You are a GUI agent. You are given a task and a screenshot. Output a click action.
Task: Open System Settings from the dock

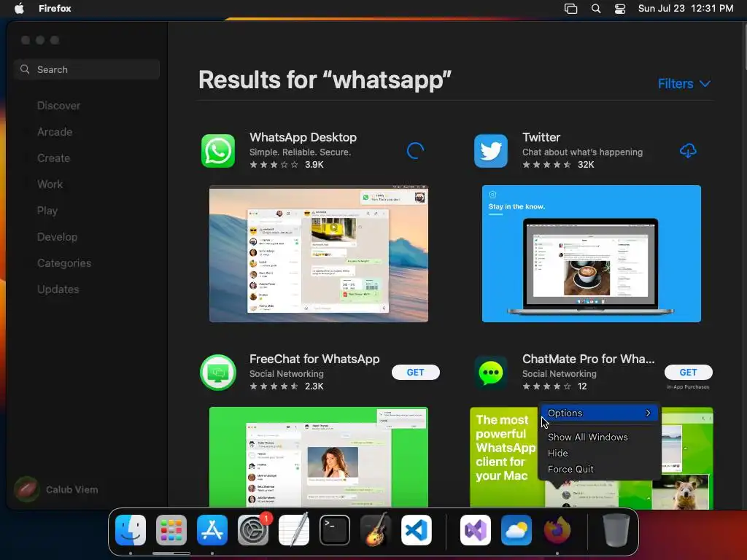tap(253, 530)
